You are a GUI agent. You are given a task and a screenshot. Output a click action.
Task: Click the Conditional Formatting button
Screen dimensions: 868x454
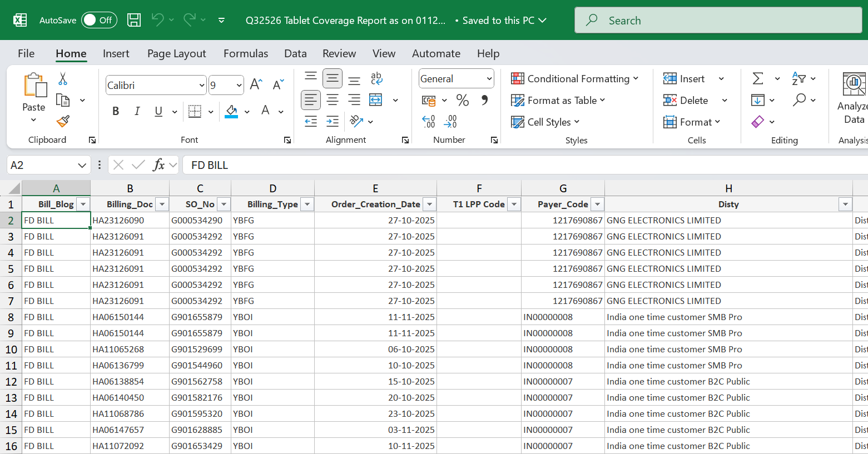[574, 79]
